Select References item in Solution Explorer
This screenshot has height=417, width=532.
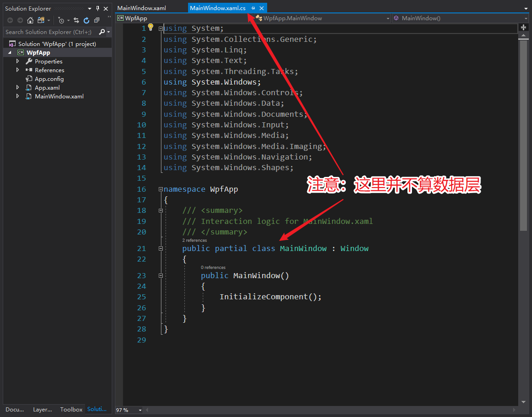click(50, 70)
